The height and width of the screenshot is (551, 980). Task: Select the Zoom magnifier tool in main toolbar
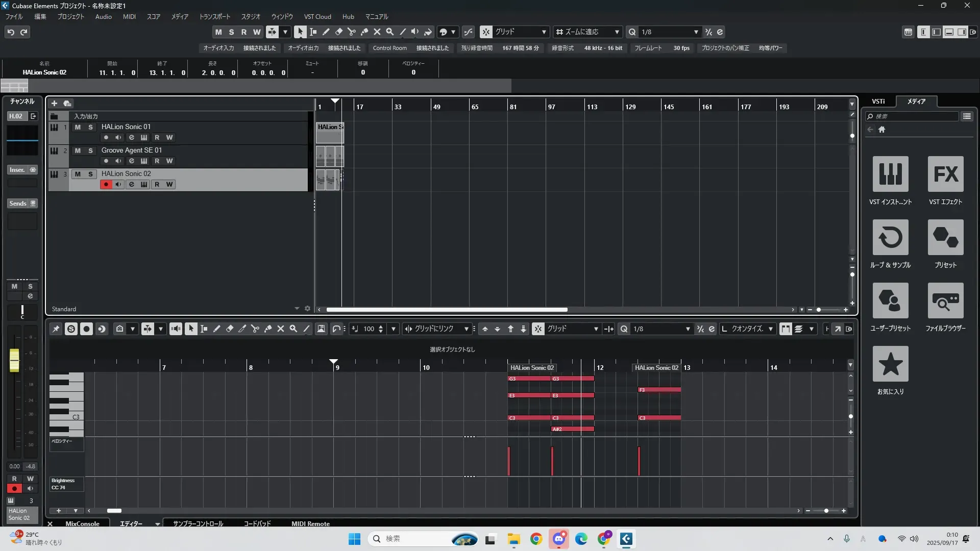coord(390,32)
